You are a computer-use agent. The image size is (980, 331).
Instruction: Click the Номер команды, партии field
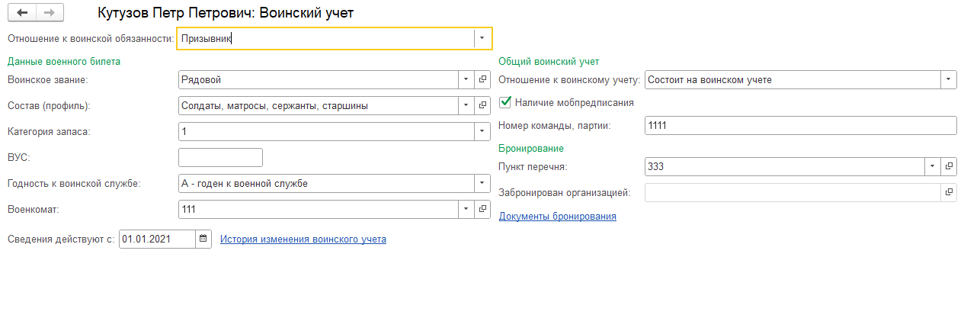[799, 125]
